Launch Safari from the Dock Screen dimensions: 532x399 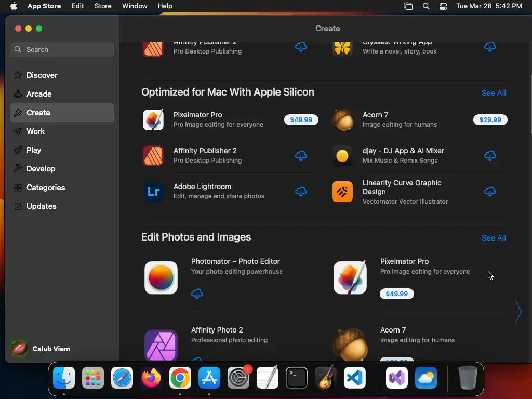click(122, 378)
